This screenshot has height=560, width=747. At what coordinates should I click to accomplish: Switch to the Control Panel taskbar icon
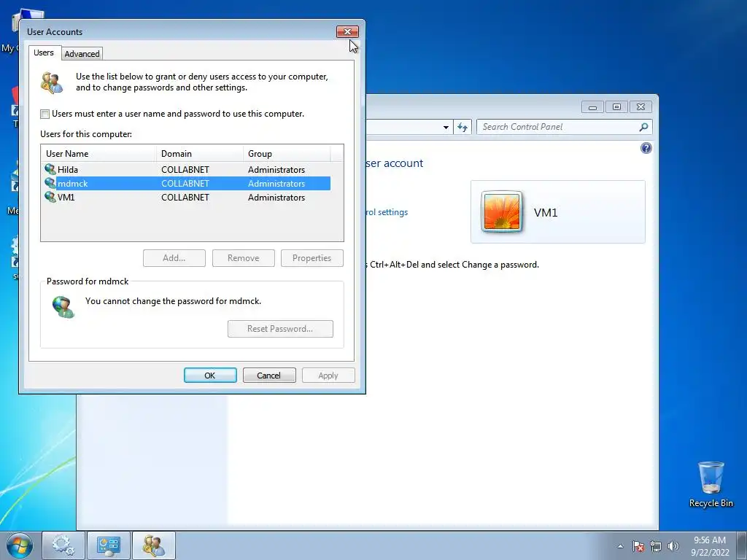[x=108, y=545]
